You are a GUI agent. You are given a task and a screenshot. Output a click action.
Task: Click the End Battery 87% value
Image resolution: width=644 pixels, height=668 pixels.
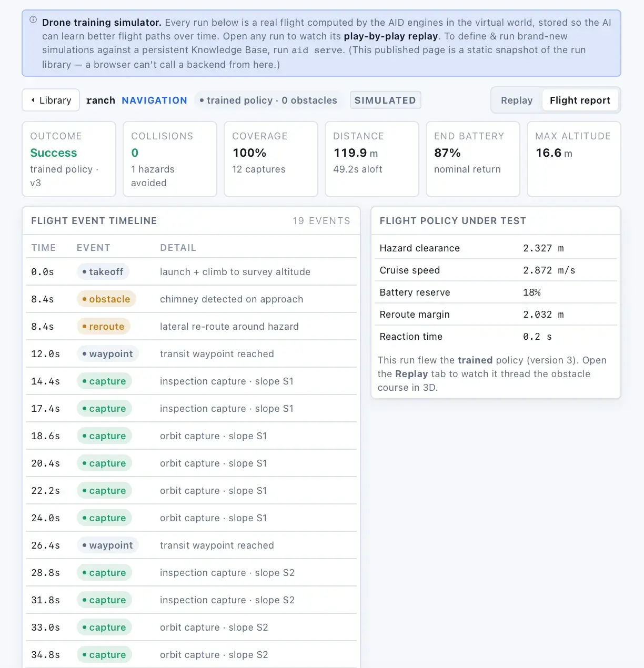click(x=447, y=153)
